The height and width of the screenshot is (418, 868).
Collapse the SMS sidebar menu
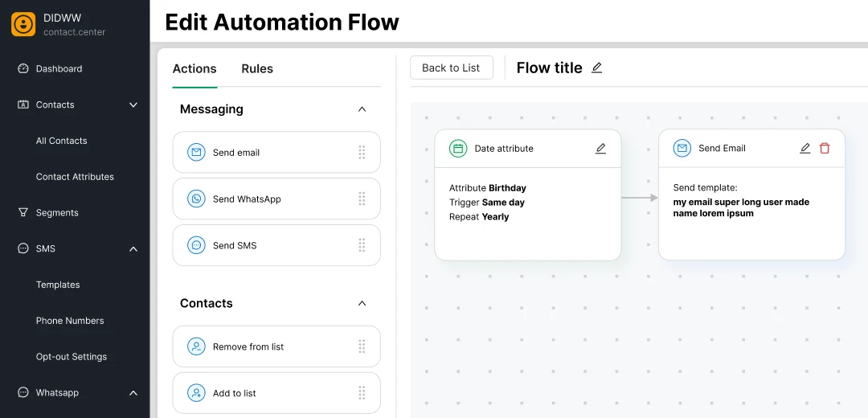(133, 249)
